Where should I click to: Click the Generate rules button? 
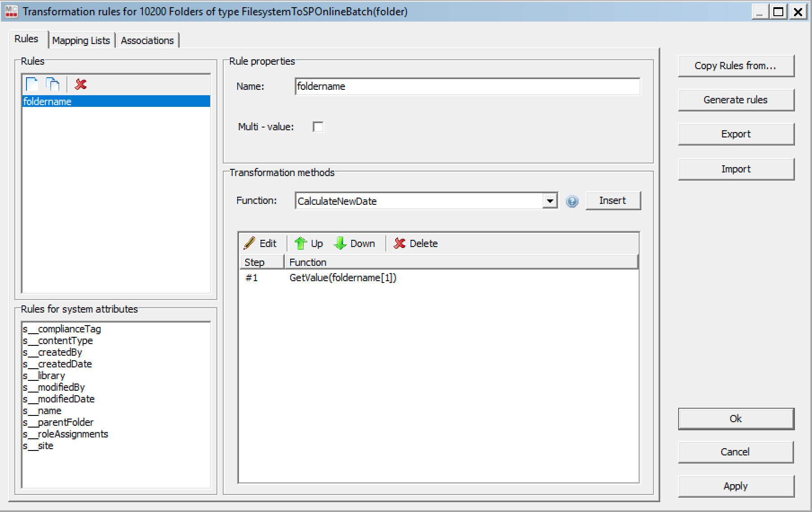[736, 100]
